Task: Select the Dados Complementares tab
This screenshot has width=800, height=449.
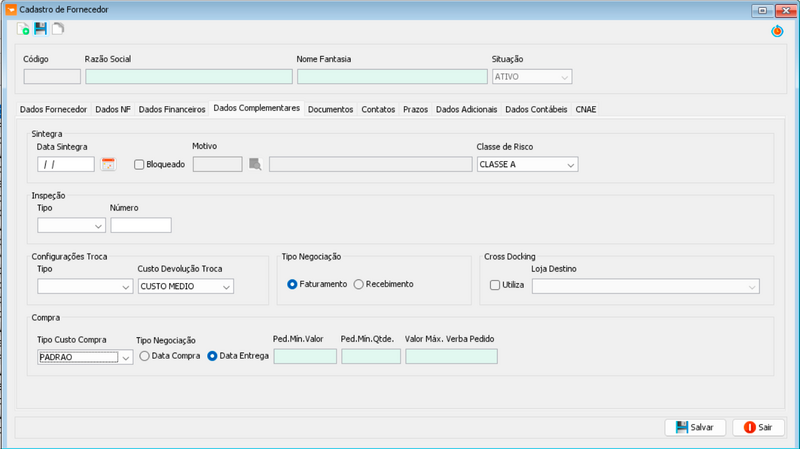Action: pyautogui.click(x=257, y=108)
